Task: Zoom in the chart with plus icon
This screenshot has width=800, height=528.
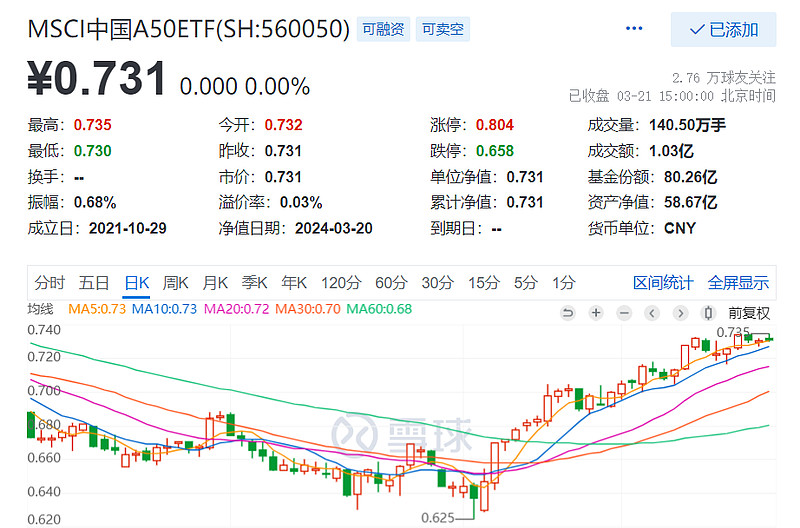Action: (595, 313)
